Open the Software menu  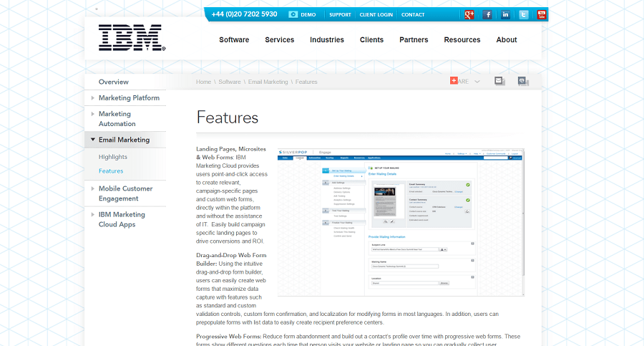click(234, 40)
